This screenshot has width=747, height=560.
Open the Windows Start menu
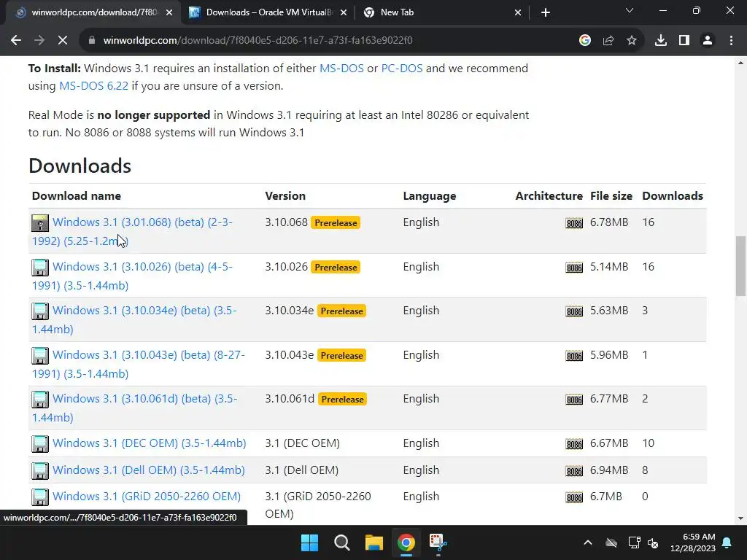[x=309, y=542]
